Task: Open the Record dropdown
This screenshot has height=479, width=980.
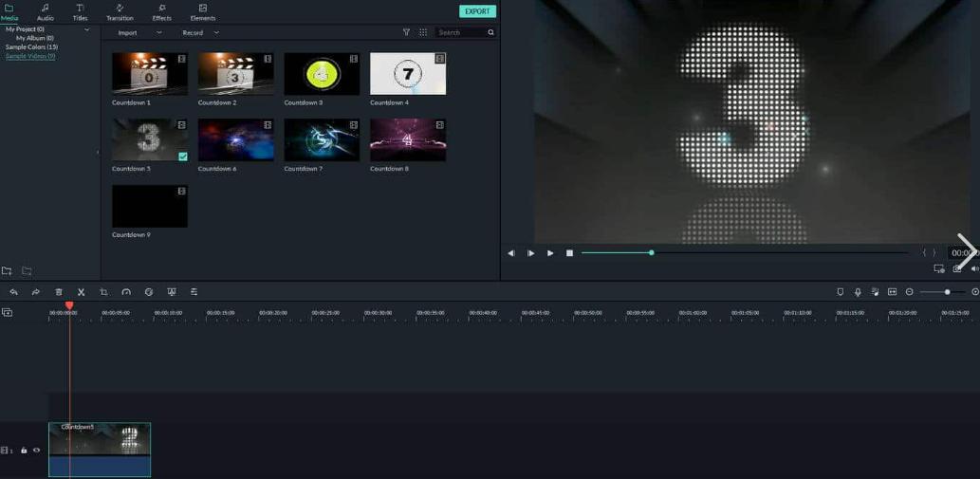Action: point(199,33)
